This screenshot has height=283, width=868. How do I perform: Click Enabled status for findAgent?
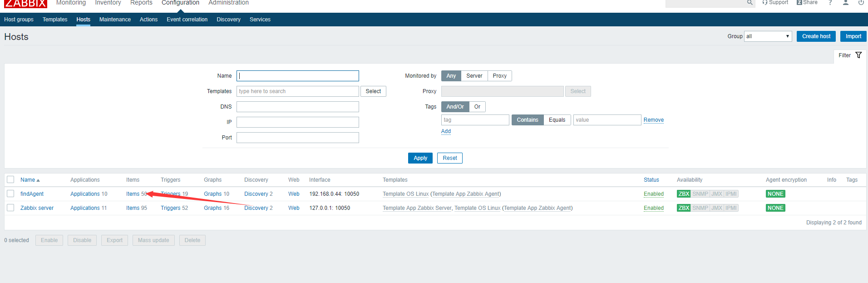[x=654, y=194]
